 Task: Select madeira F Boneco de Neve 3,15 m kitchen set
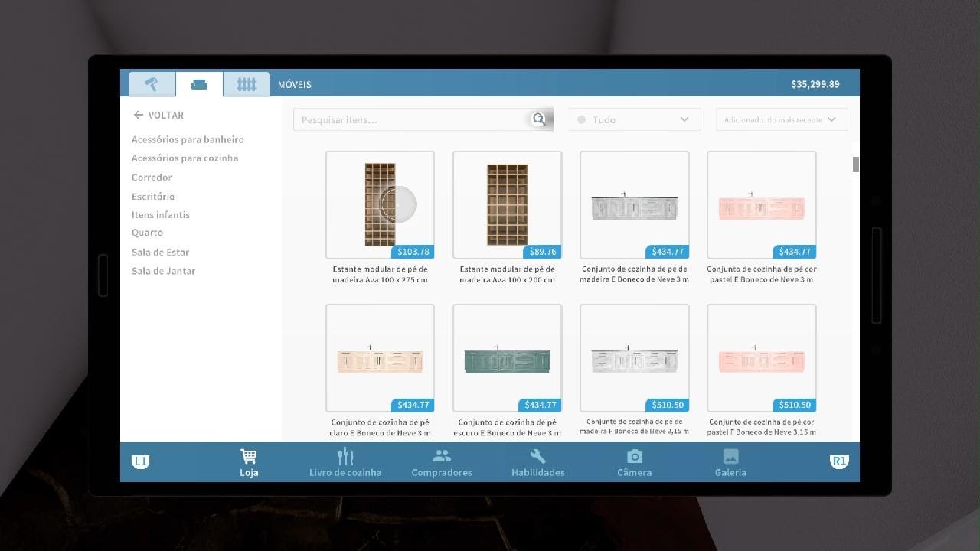tap(634, 358)
